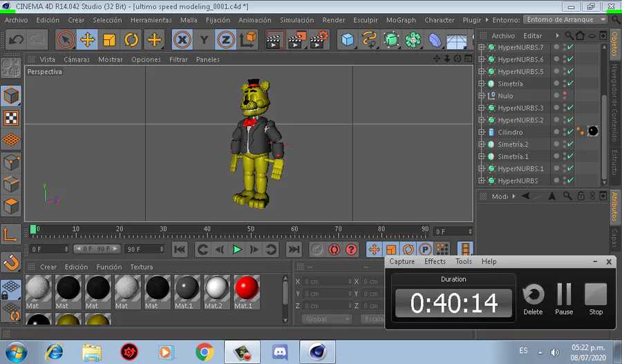
Task: Switch to Polygons mode icon
Action: point(11,207)
